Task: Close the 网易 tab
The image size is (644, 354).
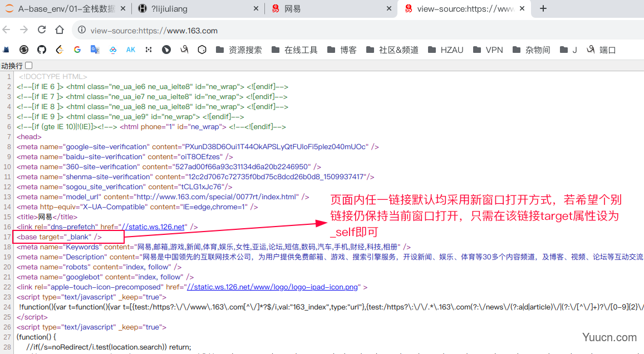Action: point(389,8)
